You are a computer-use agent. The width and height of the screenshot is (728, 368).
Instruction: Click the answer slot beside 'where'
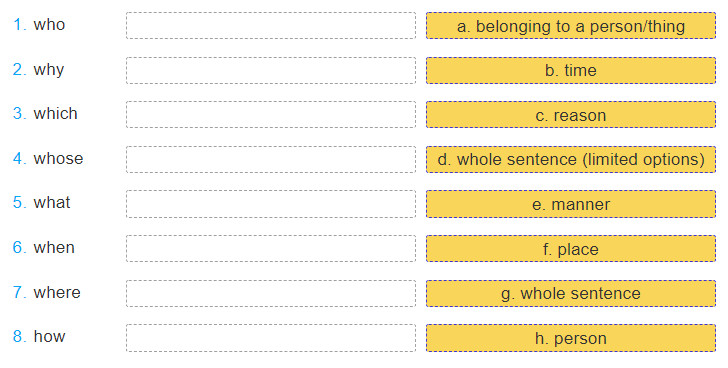(x=271, y=293)
